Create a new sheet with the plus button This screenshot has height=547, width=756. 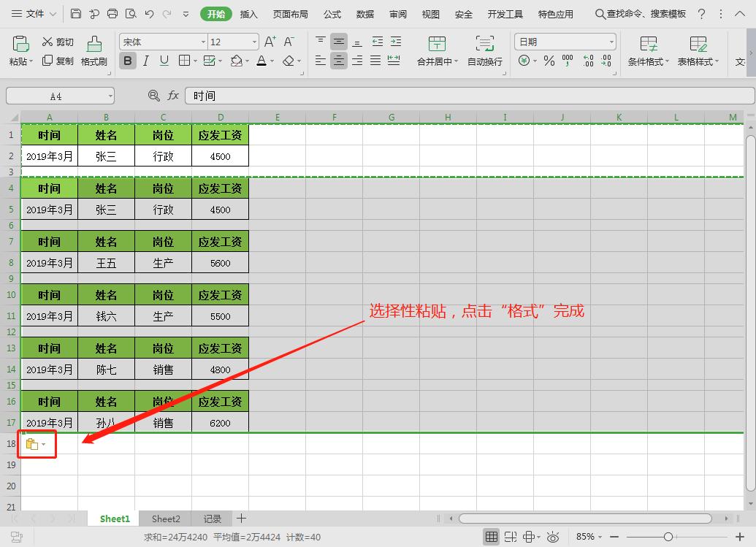[x=241, y=519]
